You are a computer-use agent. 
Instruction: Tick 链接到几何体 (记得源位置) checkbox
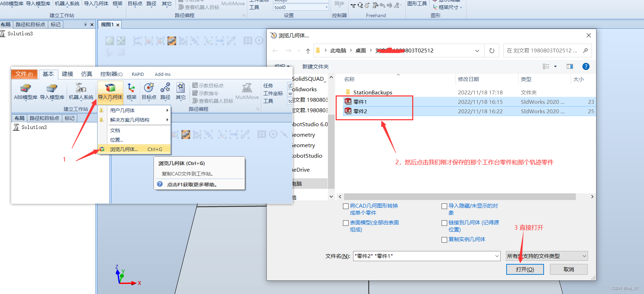click(444, 223)
